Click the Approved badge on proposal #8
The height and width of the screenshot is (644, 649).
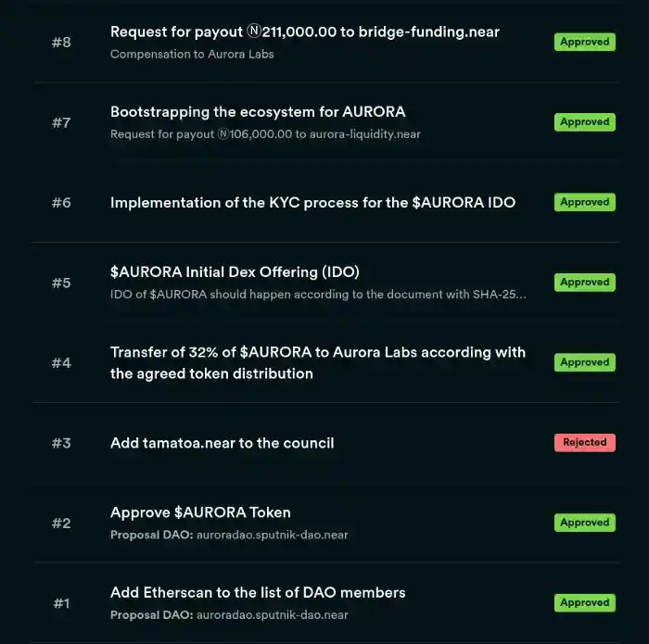point(584,42)
